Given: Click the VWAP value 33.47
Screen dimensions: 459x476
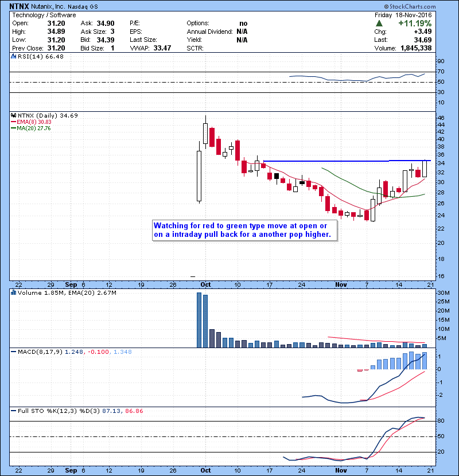Looking at the screenshot, I should pos(162,48).
